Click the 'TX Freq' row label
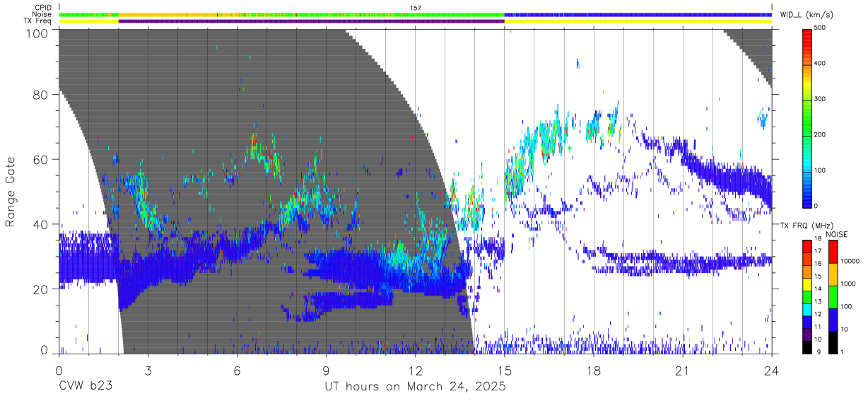Viewport: 868px width, 401px height. pos(39,21)
